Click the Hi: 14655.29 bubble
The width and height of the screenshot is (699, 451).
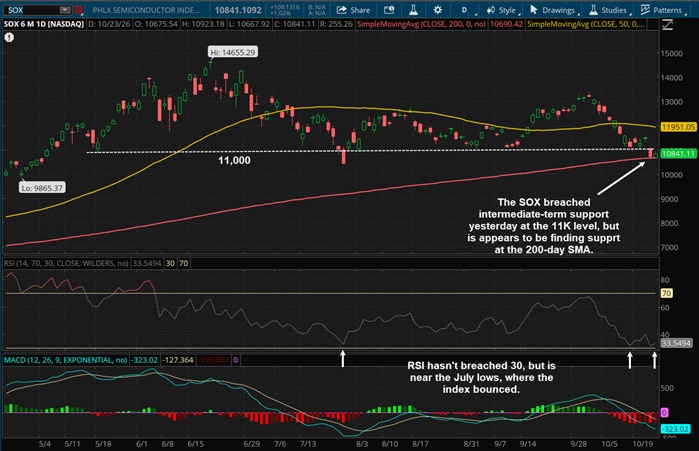click(x=233, y=52)
